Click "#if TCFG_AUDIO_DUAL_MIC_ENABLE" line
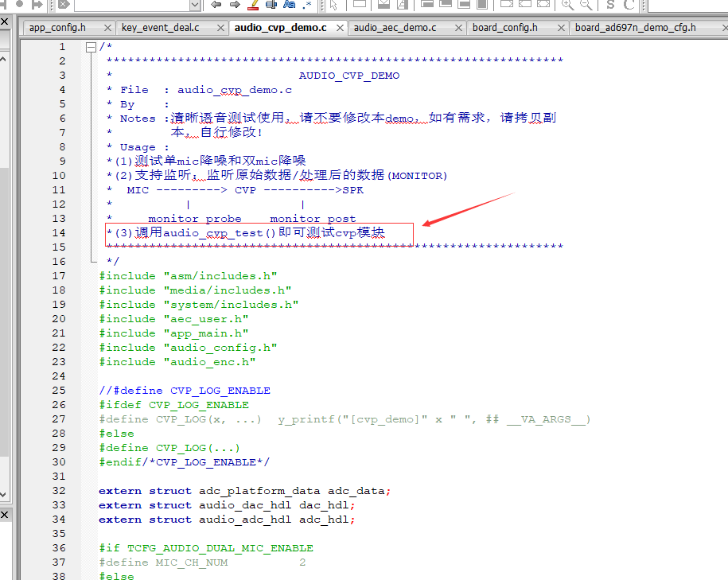 [x=206, y=548]
